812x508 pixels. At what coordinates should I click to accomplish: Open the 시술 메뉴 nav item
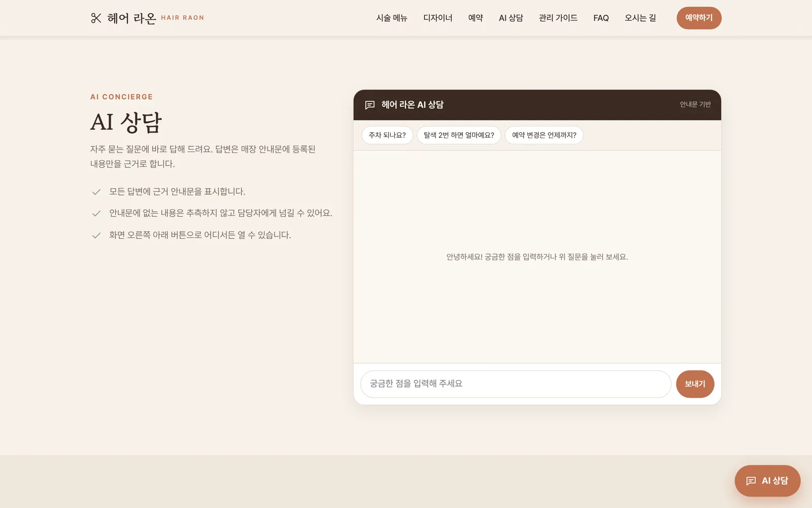(x=392, y=18)
